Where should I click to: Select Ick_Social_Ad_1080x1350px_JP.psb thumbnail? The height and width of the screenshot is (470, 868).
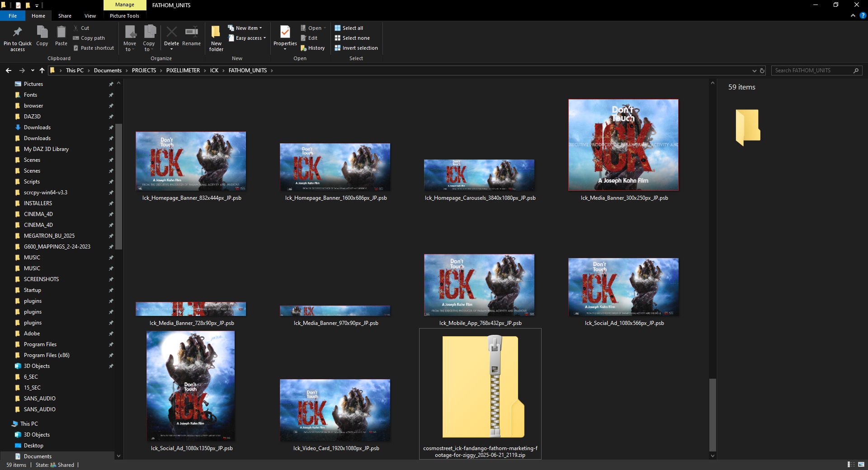[191, 385]
